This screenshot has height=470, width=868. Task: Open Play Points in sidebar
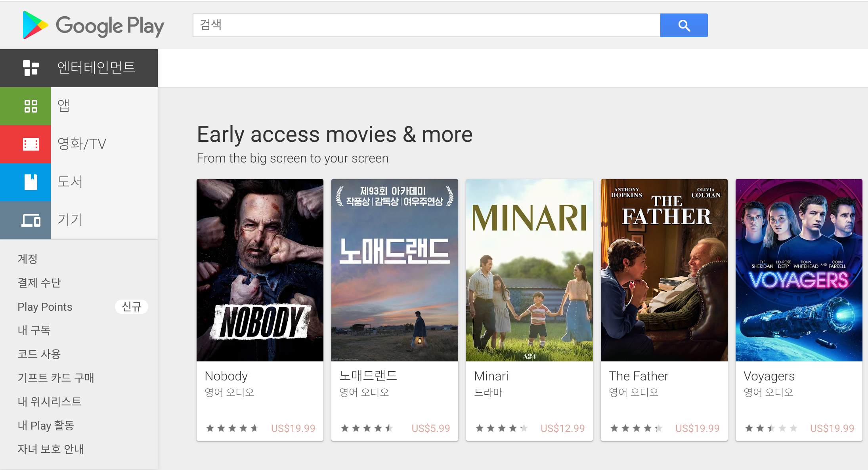tap(45, 307)
